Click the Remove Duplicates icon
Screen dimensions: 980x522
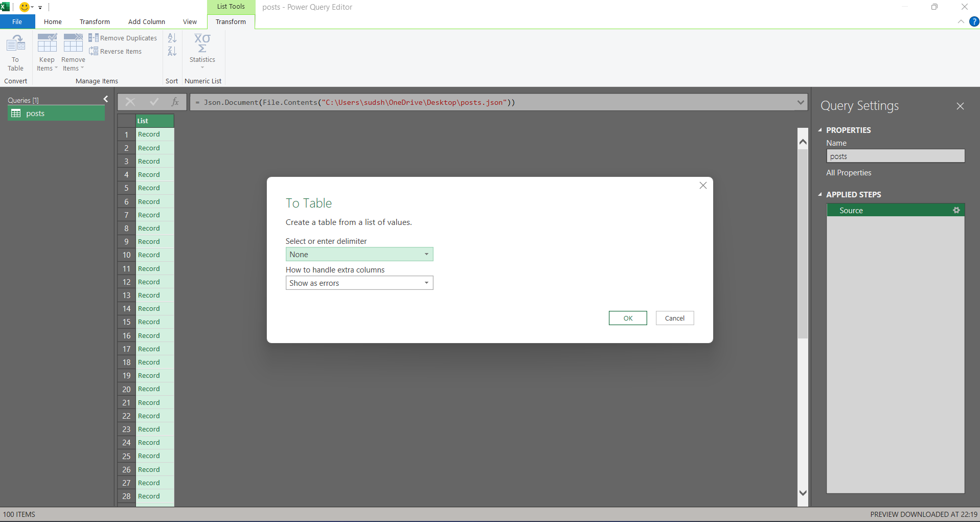[x=94, y=37]
